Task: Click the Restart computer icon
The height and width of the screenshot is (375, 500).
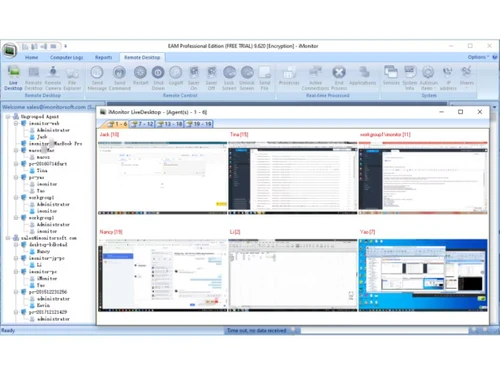Action: pos(140,75)
